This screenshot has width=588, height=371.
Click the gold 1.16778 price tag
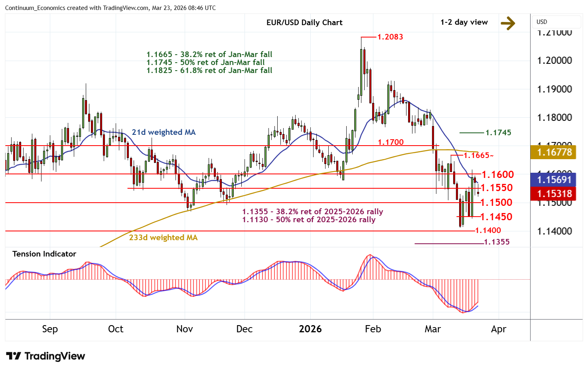554,152
